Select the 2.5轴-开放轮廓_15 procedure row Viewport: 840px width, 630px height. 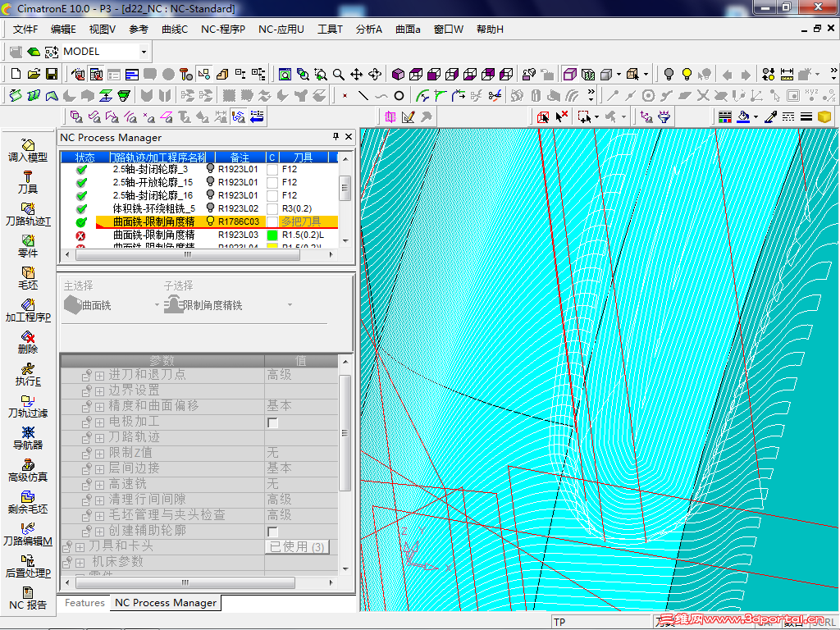(152, 182)
